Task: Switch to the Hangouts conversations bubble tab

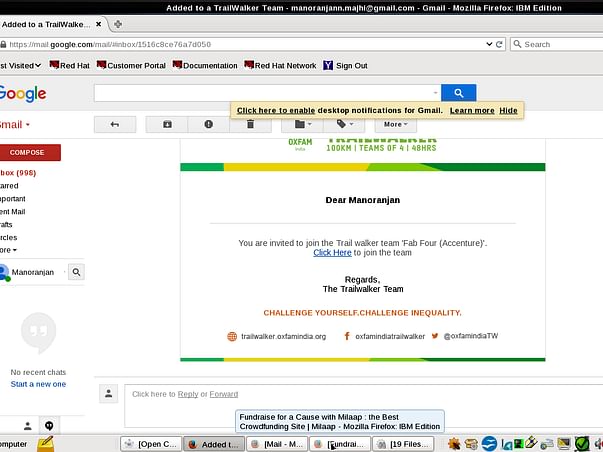Action: click(49, 426)
